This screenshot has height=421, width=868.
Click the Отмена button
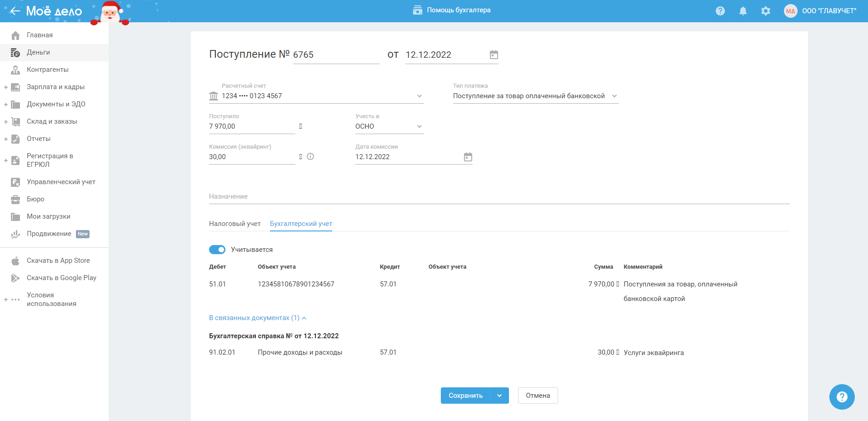pyautogui.click(x=538, y=396)
